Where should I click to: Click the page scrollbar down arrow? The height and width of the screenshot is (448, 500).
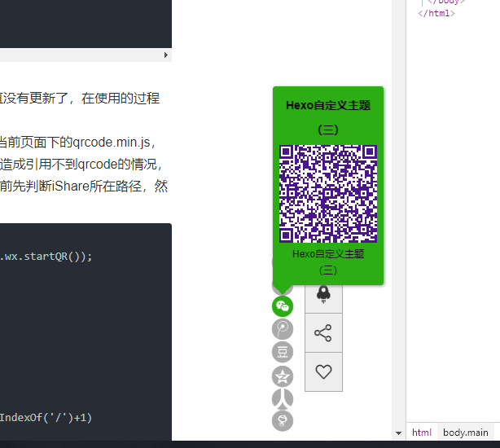tap(398, 433)
